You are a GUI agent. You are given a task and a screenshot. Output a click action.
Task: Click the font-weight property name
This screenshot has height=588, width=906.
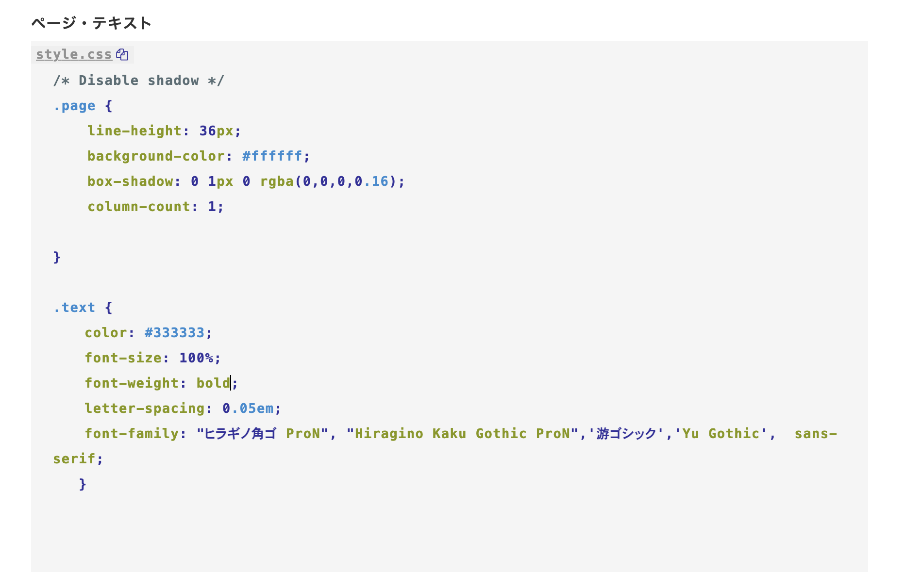pos(132,383)
